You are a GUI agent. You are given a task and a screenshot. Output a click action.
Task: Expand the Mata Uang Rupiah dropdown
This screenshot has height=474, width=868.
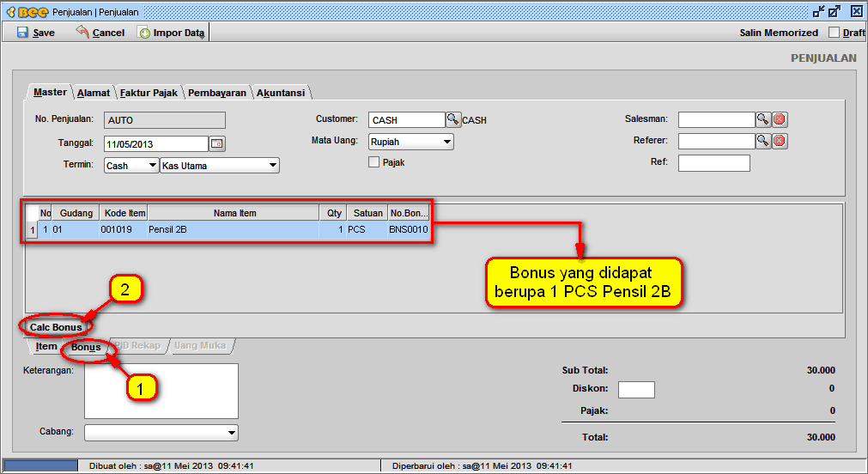click(x=410, y=142)
